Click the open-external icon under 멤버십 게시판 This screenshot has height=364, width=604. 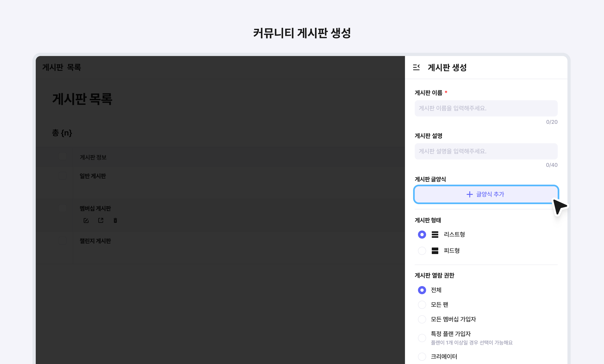[x=101, y=221]
